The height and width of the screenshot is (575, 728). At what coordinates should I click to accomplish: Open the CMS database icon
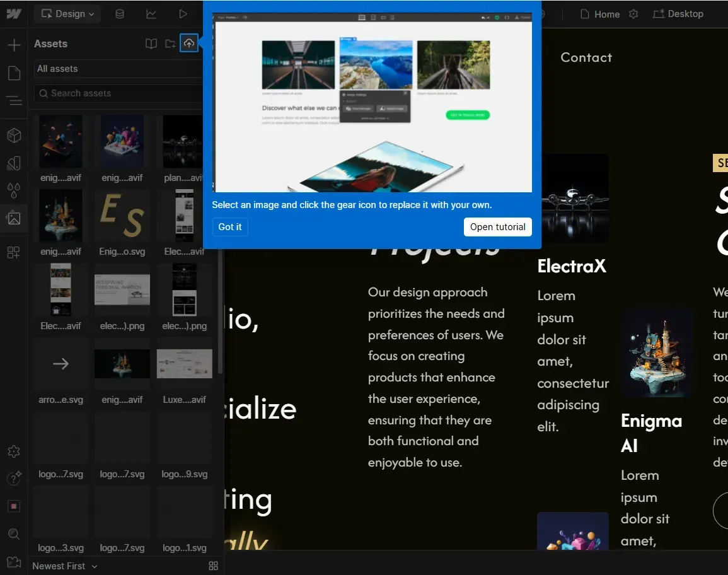tap(120, 14)
